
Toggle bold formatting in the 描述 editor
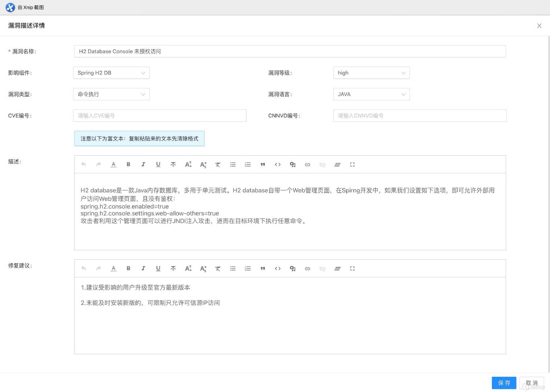coord(128,164)
